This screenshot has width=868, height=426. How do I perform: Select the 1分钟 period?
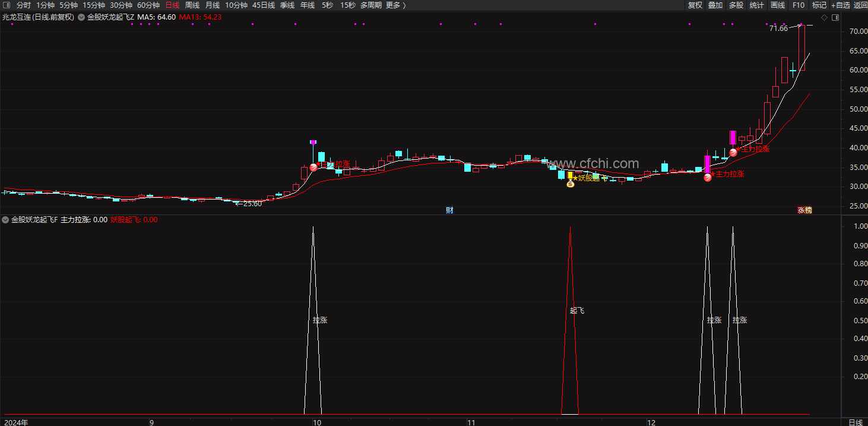(x=45, y=5)
